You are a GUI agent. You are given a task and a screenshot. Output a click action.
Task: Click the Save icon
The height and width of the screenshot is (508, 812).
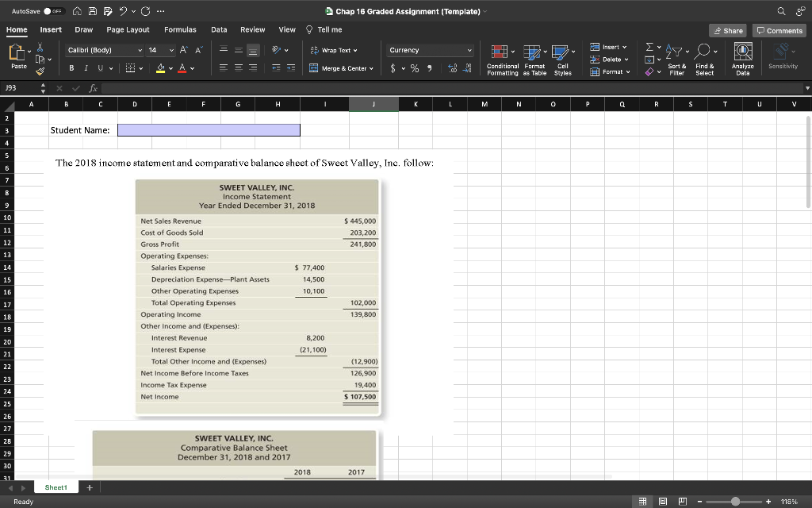pos(92,11)
